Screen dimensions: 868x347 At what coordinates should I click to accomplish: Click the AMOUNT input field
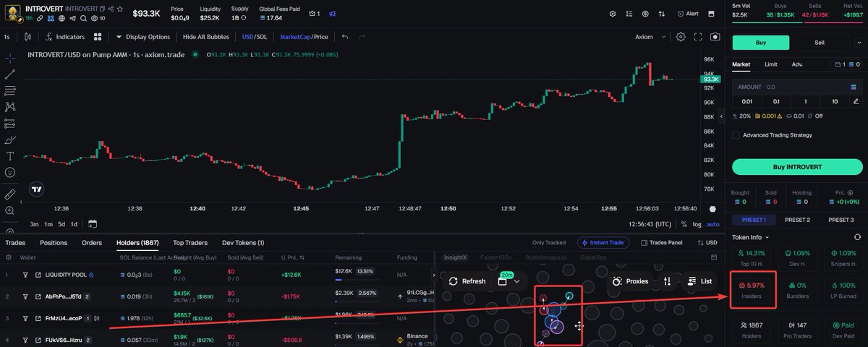coord(797,86)
